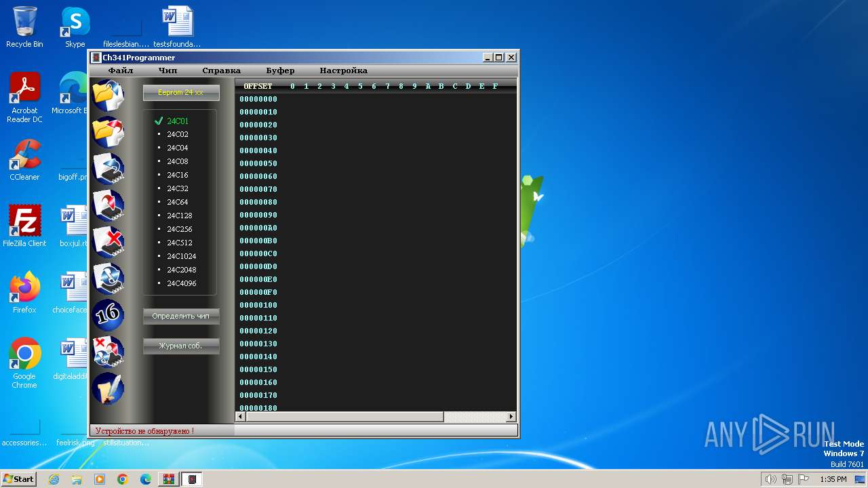Click the save file folder icon with red arrow
Screen dimensions: 868x488
click(x=108, y=131)
